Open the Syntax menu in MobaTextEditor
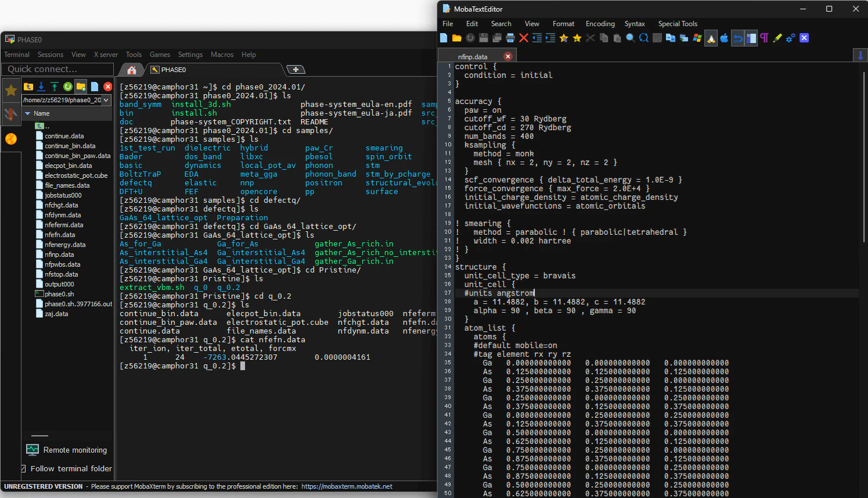This screenshot has width=868, height=498. coord(635,24)
